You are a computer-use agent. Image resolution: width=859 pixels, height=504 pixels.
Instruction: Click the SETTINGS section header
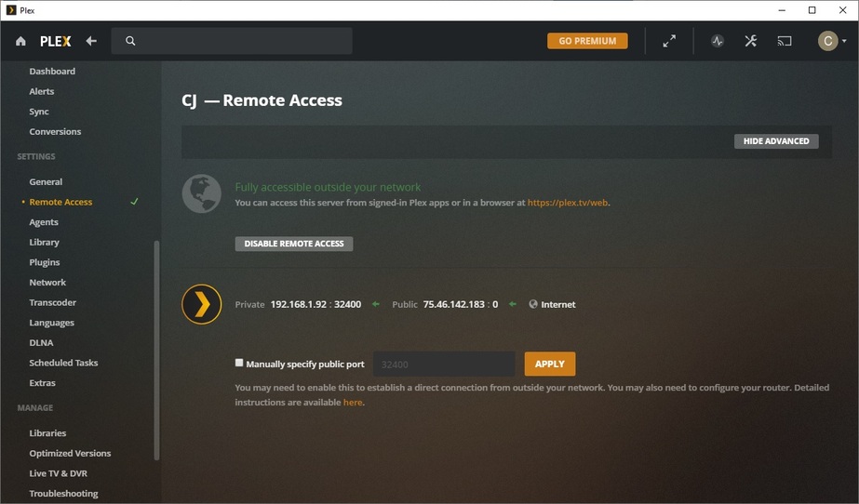click(36, 156)
